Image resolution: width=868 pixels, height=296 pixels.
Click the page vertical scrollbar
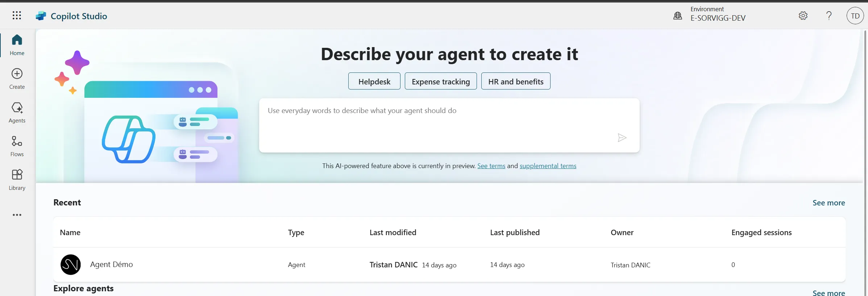pos(865,163)
